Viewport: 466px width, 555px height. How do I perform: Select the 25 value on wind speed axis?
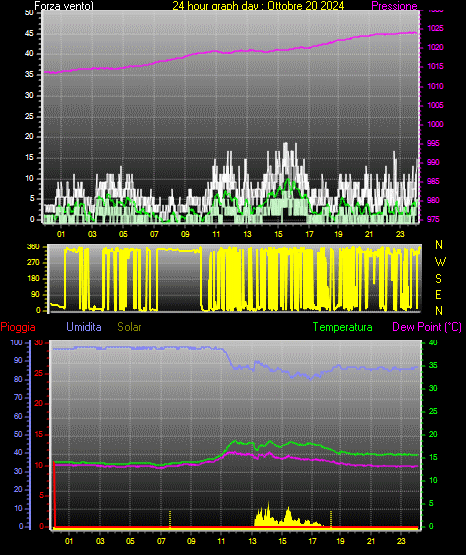(x=29, y=116)
